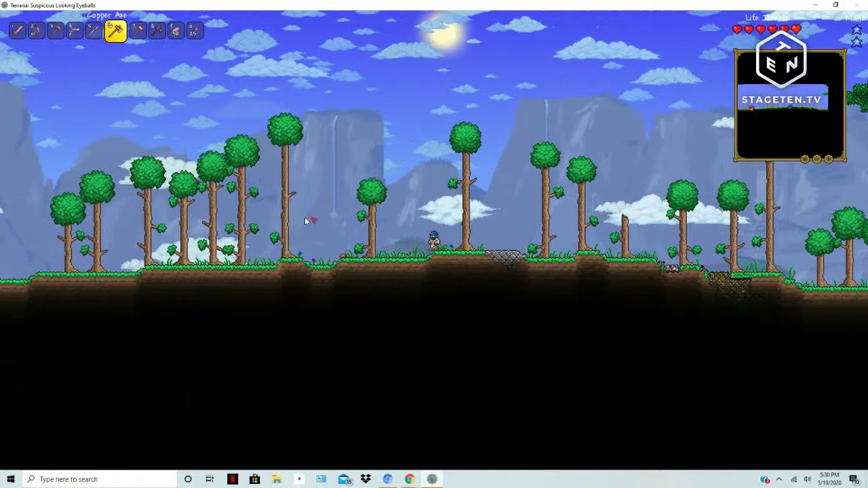This screenshot has height=488, width=868.
Task: Open the network icon in system tray
Action: [x=794, y=479]
